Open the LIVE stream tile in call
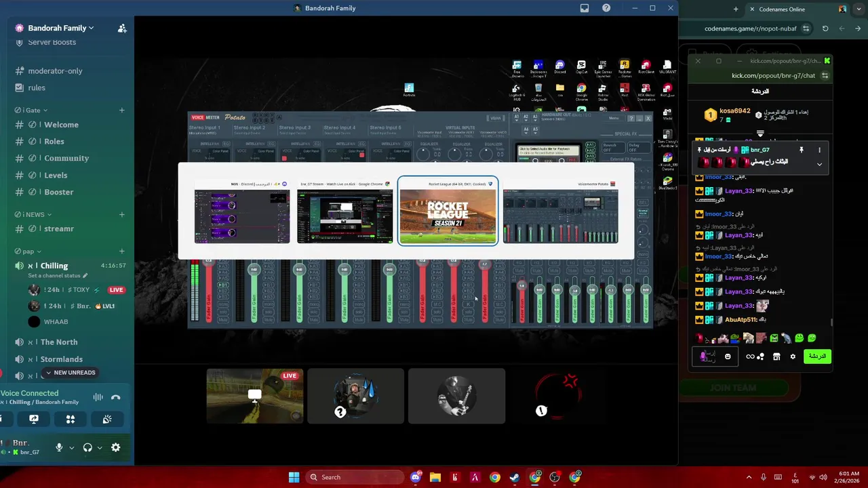 (255, 396)
